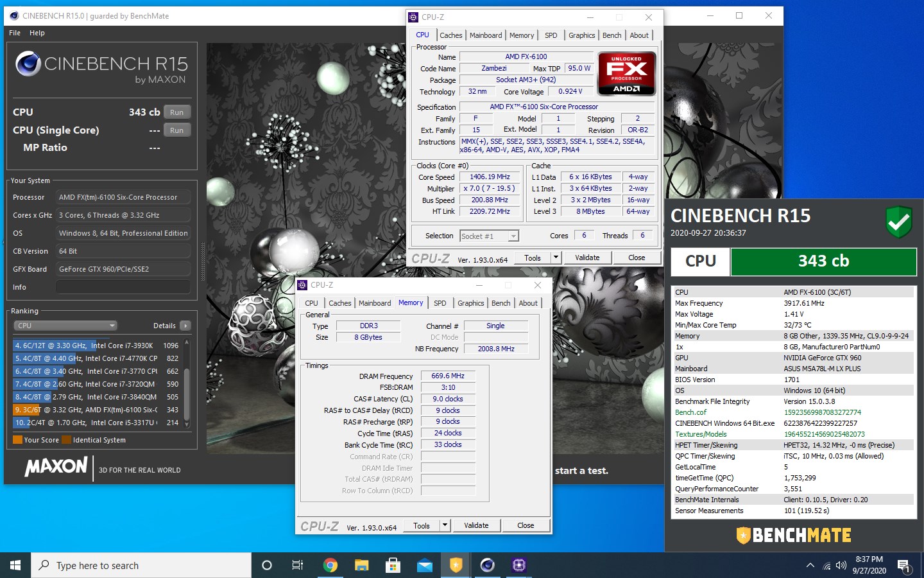924x578 pixels.
Task: Click the BenchMate logo at panel bottom
Action: click(794, 535)
